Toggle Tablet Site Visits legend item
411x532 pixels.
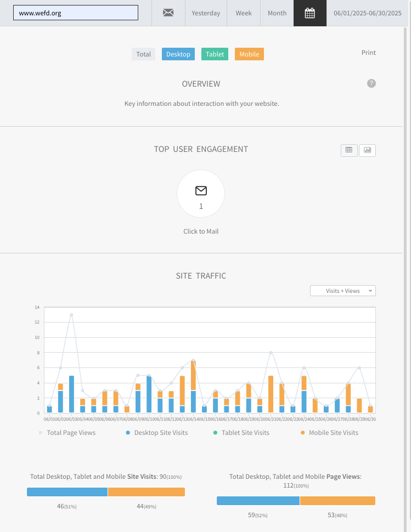[x=241, y=433]
